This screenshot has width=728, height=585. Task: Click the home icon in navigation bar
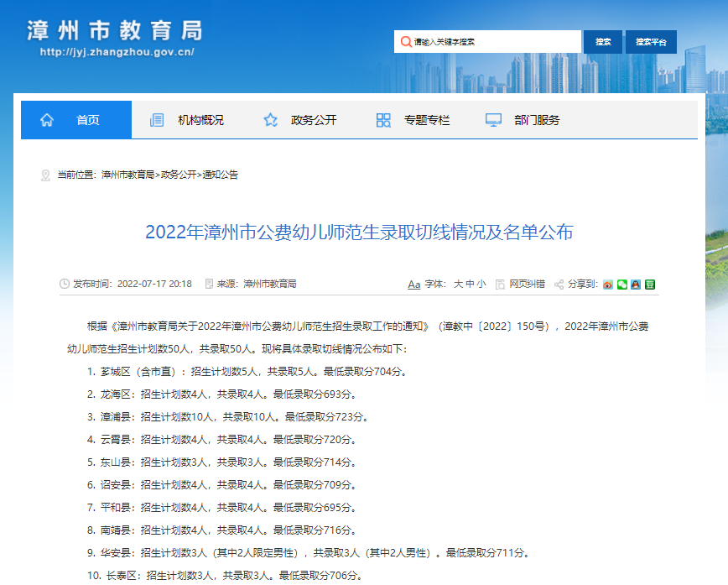(47, 120)
